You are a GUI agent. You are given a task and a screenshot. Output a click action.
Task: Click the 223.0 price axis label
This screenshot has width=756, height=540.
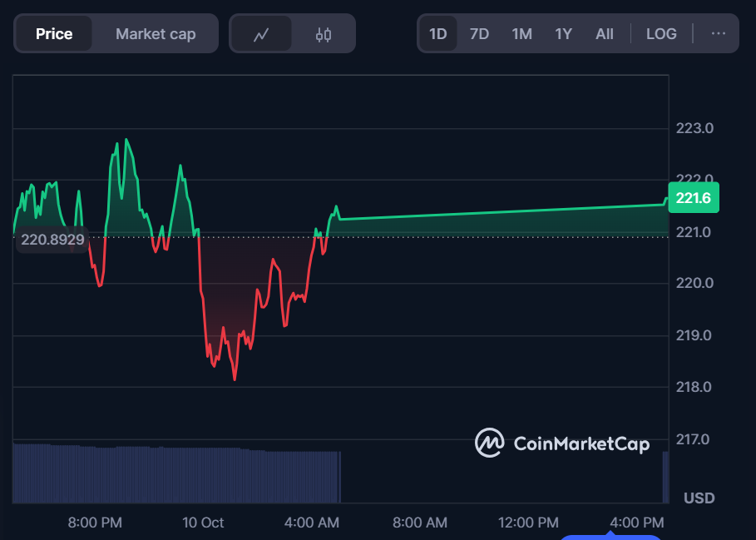[694, 129]
